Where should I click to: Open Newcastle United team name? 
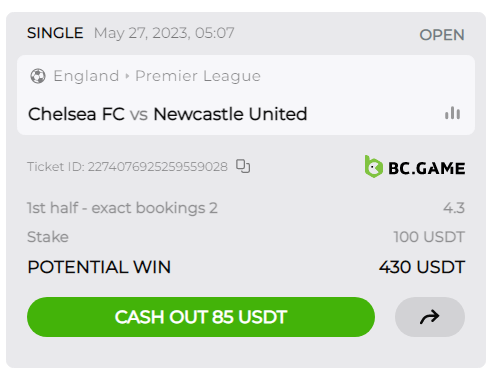coord(230,114)
